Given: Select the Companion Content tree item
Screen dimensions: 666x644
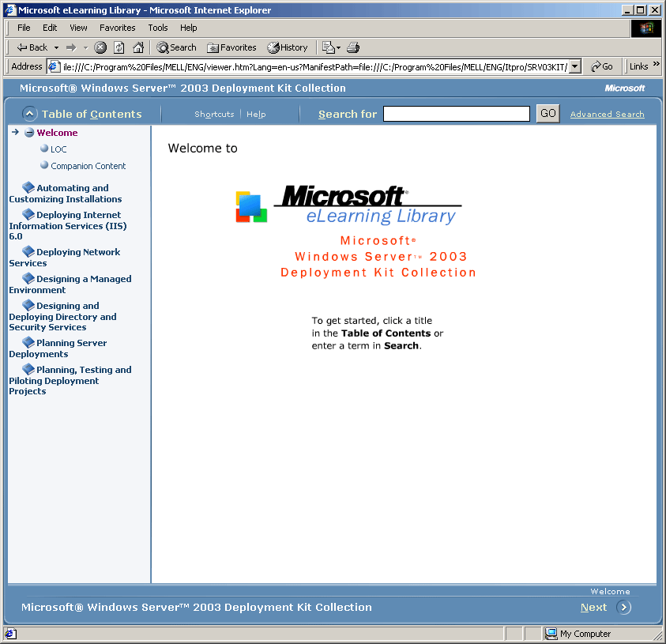Looking at the screenshot, I should point(88,166).
